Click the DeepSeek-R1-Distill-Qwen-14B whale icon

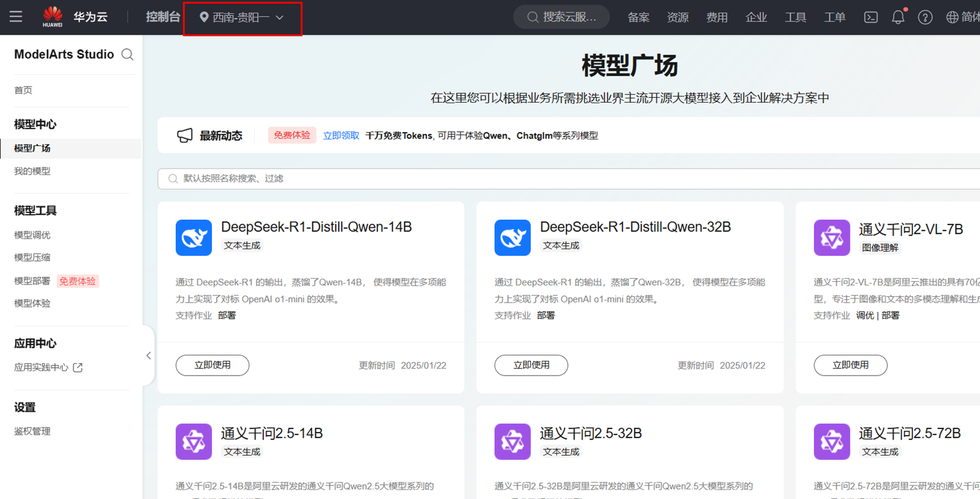(194, 237)
